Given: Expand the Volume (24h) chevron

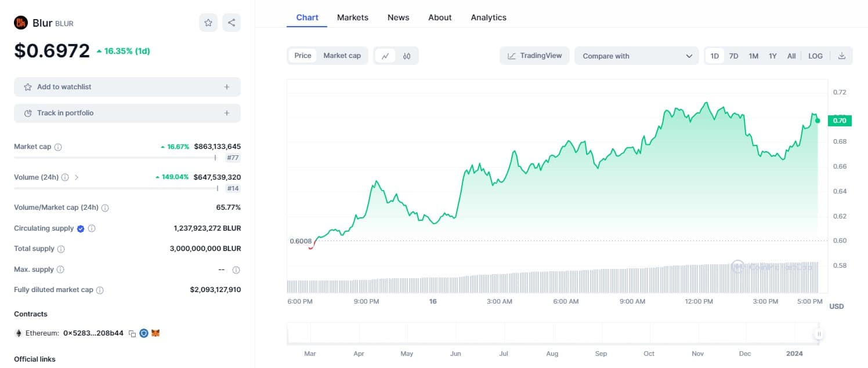Looking at the screenshot, I should click(x=77, y=177).
